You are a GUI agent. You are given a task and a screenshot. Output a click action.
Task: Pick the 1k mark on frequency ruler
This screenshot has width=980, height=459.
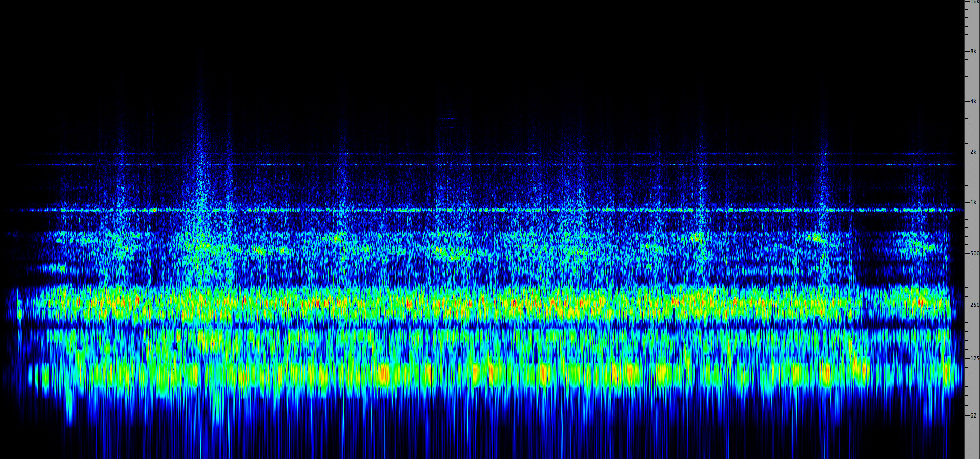[973, 203]
